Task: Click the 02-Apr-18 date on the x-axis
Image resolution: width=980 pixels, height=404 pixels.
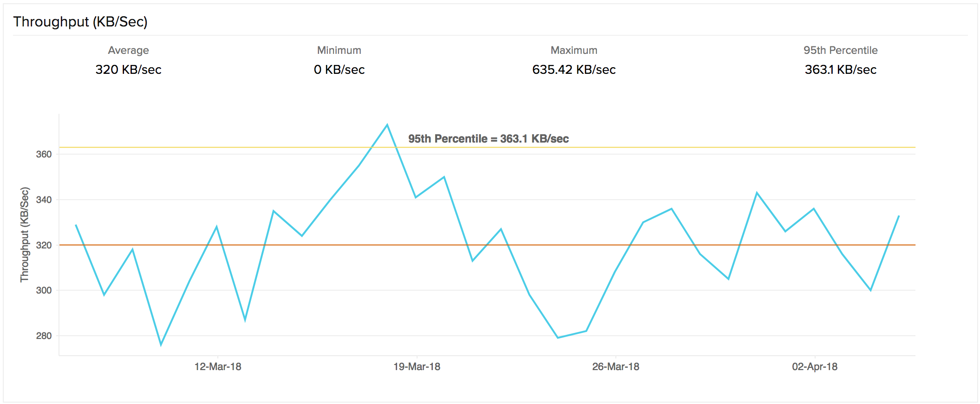Action: tap(815, 367)
